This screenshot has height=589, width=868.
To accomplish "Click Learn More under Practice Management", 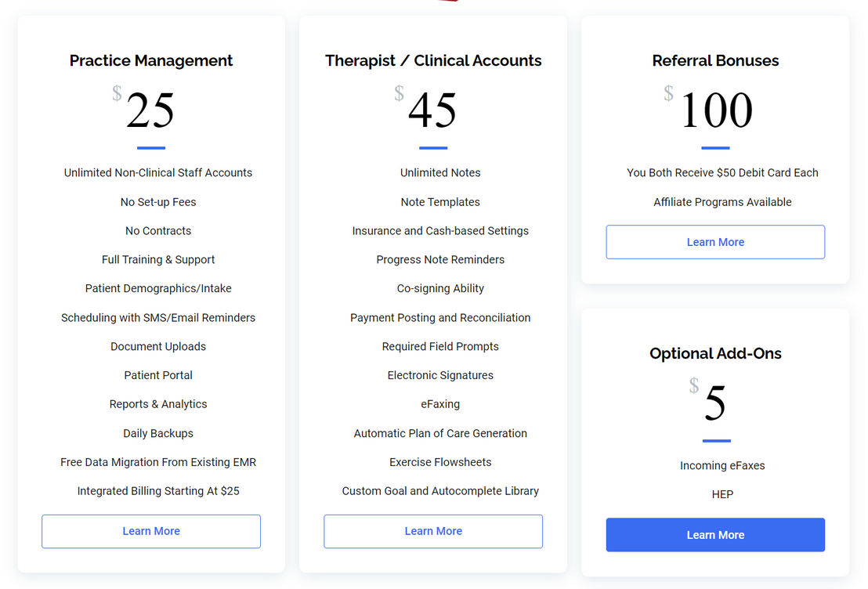I will (151, 531).
